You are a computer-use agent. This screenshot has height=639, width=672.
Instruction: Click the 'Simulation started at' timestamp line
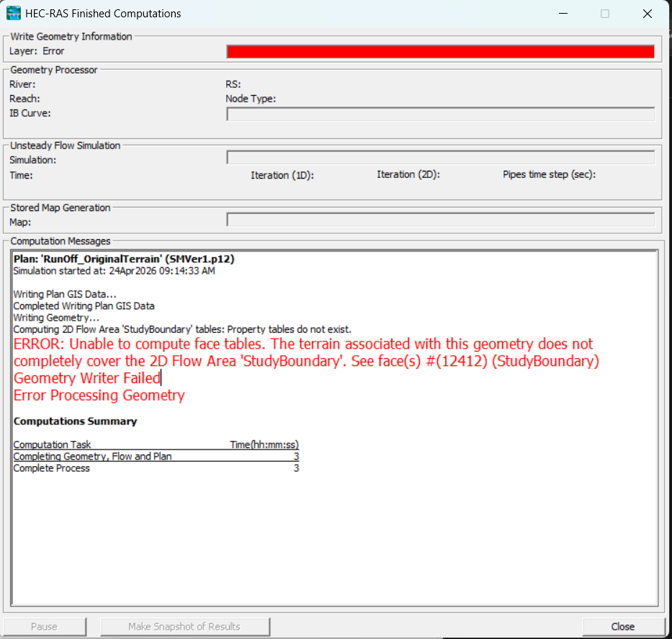[x=114, y=271]
